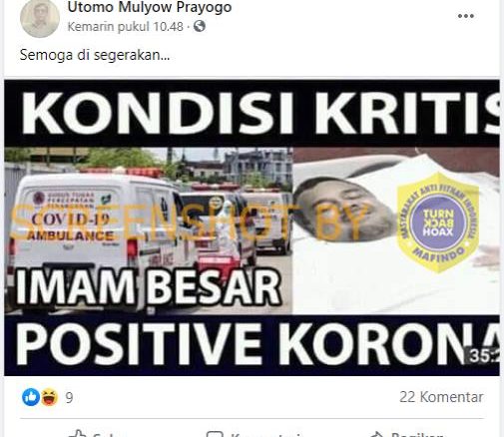Viewport: 504px width, 437px height.
Task: Open the three-dot post options menu
Action: (466, 16)
